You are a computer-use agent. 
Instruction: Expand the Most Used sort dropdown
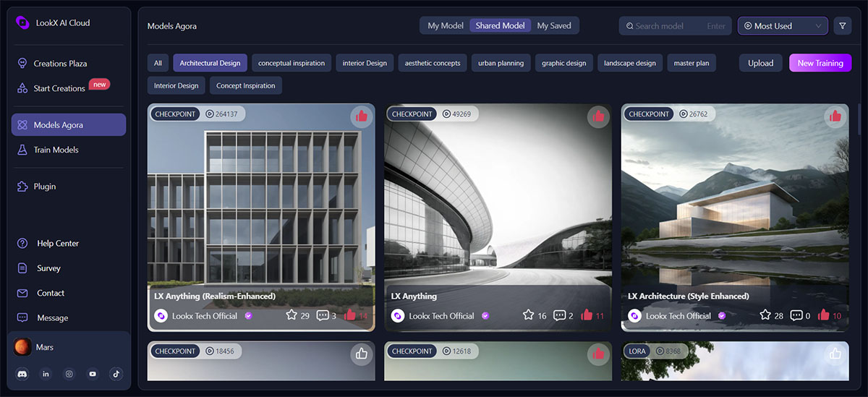pyautogui.click(x=783, y=26)
